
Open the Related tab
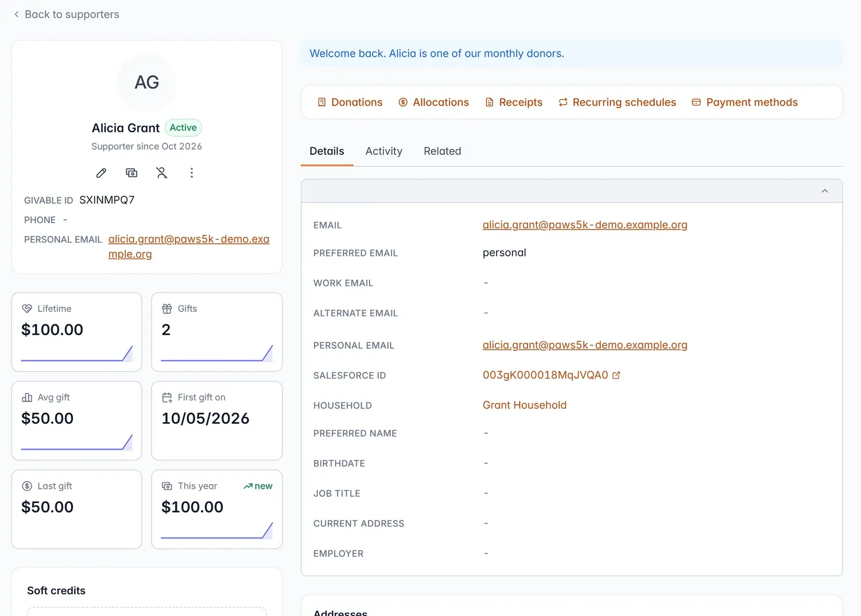coord(443,151)
